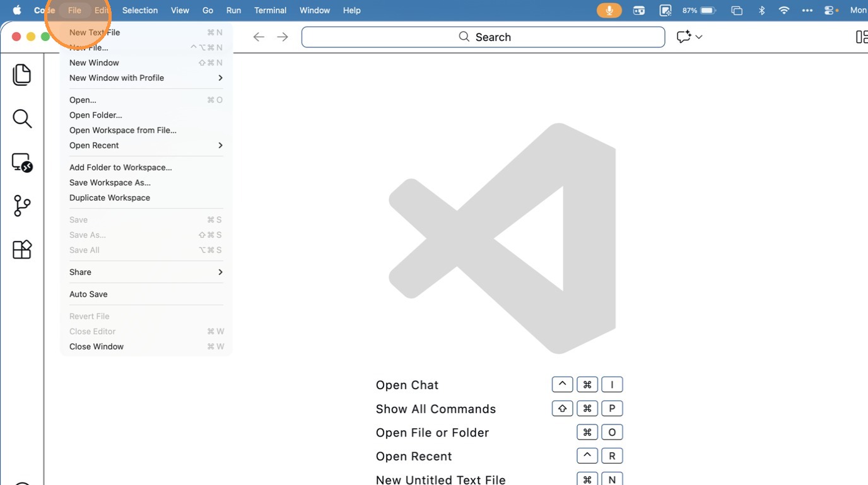Click the dimmed Save As... entry
Screen dimensions: 868x485
coord(146,235)
